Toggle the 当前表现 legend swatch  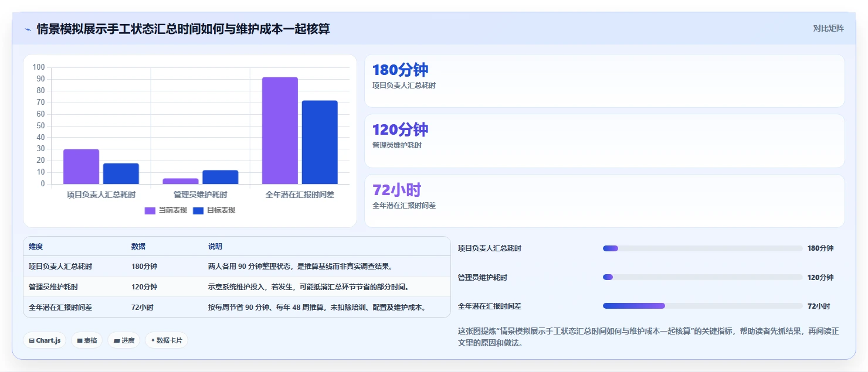[150, 210]
